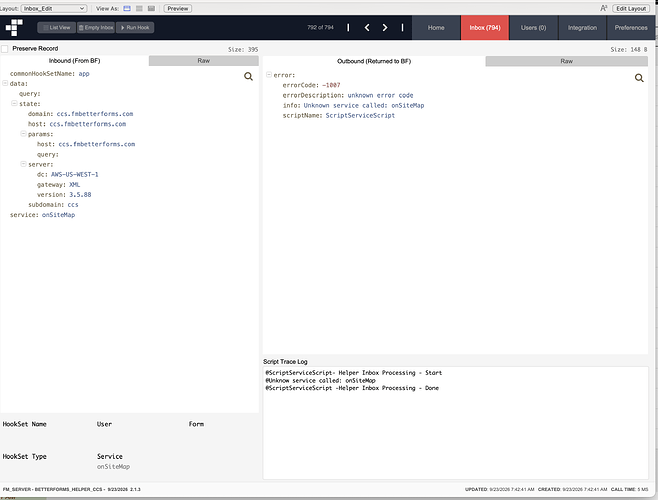Collapse the data: node
This screenshot has height=500, width=658.
coord(5,83)
